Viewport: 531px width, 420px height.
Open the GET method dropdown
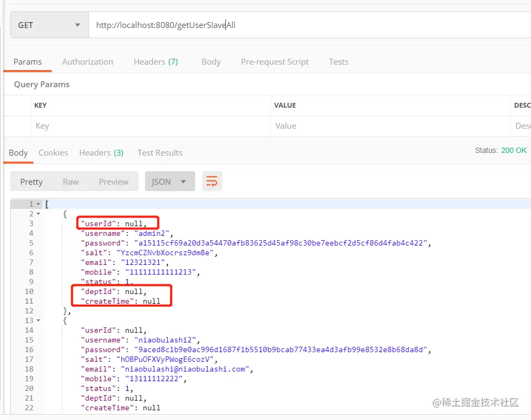point(50,25)
